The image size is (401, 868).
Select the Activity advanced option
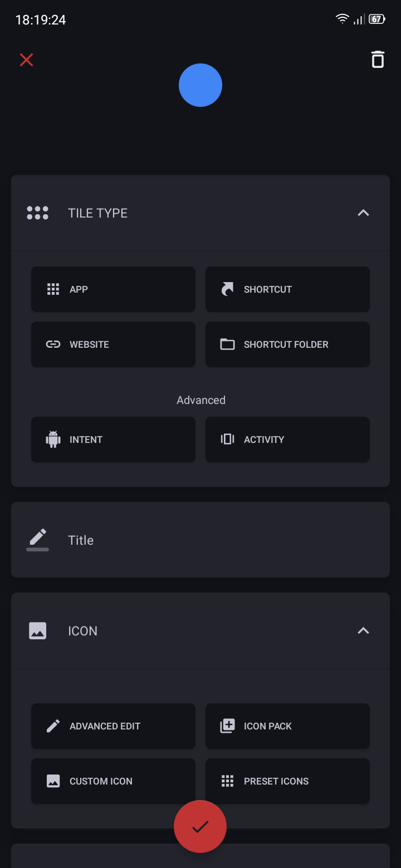coord(287,440)
